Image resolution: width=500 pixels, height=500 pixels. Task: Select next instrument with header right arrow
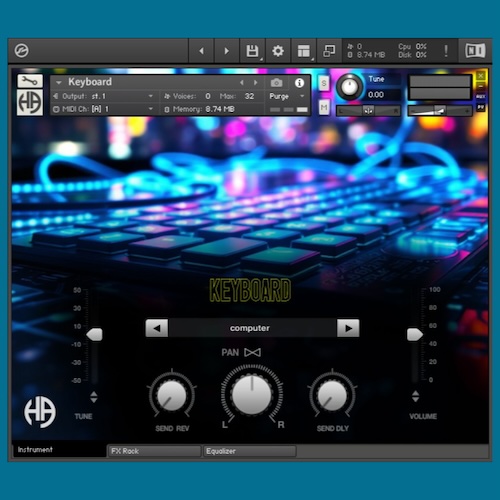(256, 82)
